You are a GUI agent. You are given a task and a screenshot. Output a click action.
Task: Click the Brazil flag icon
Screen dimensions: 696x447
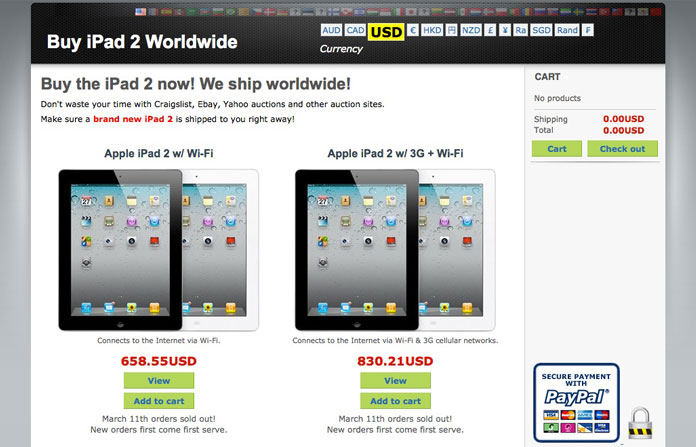(231, 12)
